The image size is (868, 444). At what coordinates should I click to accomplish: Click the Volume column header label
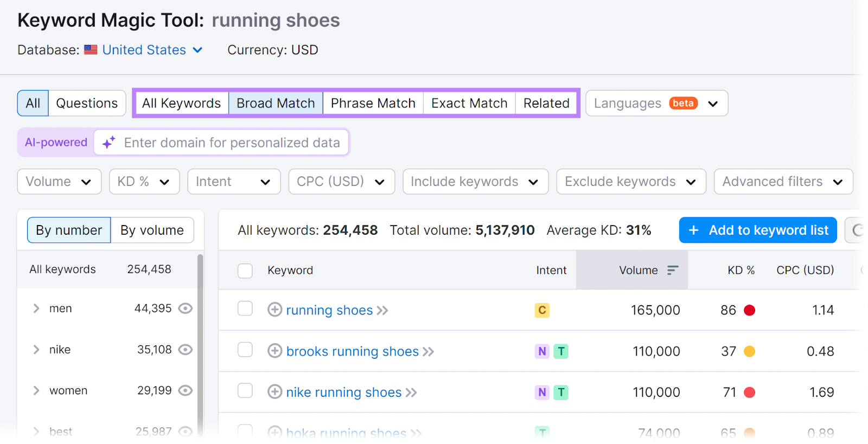(639, 270)
